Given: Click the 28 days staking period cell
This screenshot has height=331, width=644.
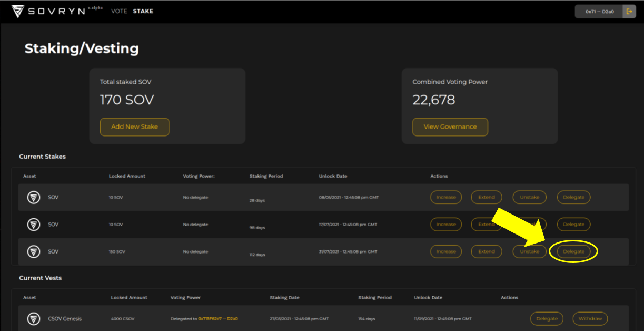Looking at the screenshot, I should (x=257, y=201).
